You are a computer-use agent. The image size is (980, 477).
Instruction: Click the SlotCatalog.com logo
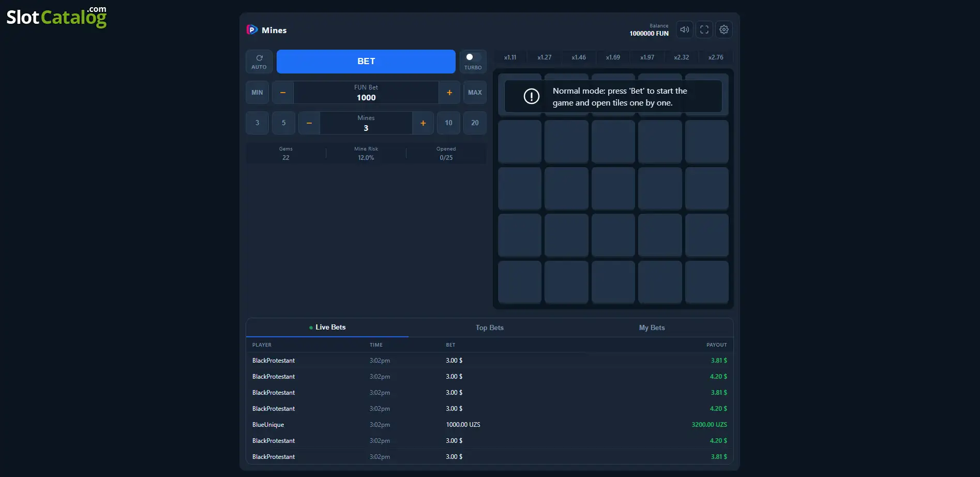click(x=56, y=17)
